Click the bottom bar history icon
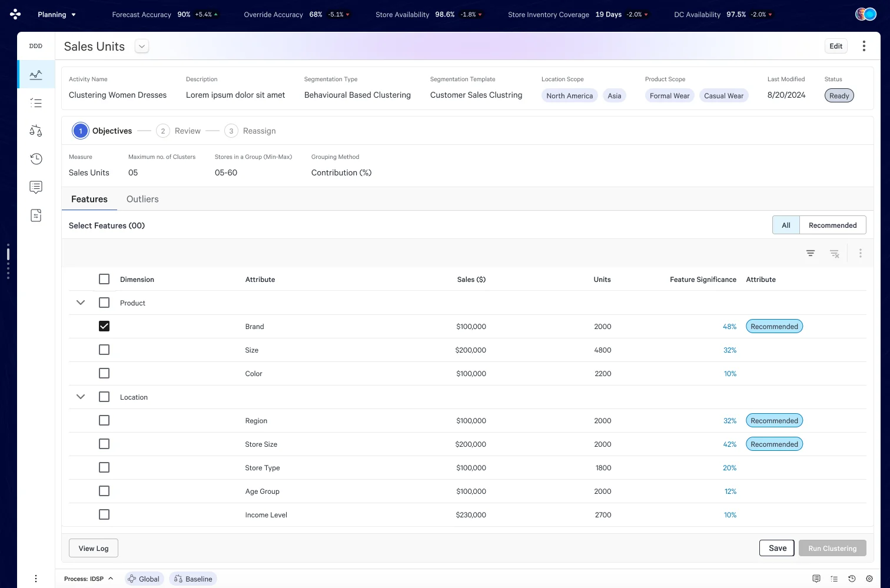 click(852, 579)
